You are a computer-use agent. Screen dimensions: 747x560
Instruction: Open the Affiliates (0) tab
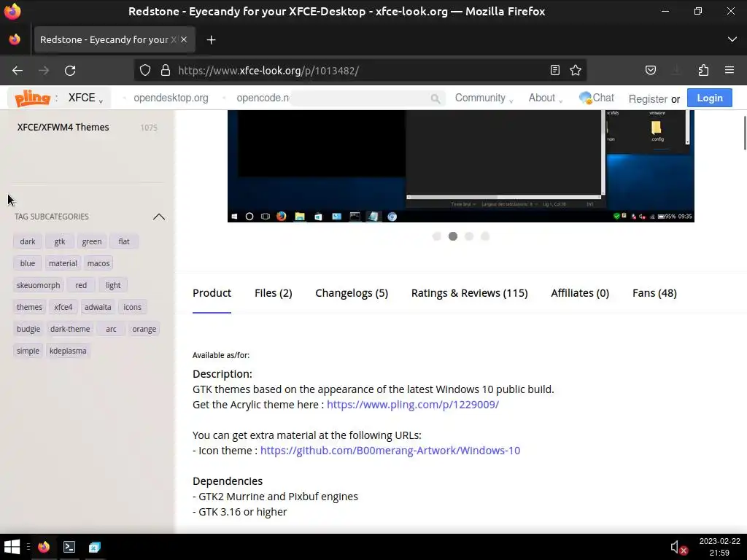(580, 293)
